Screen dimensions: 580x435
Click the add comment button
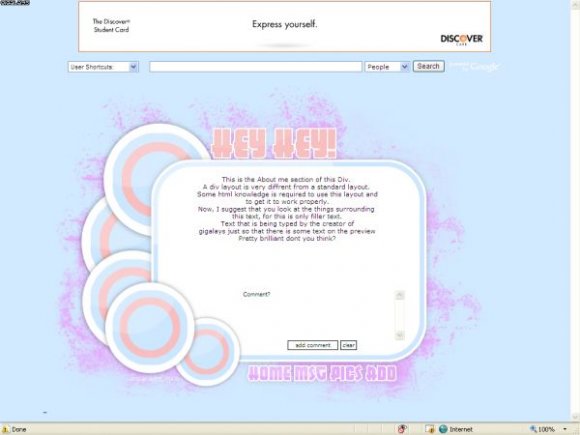click(x=313, y=345)
